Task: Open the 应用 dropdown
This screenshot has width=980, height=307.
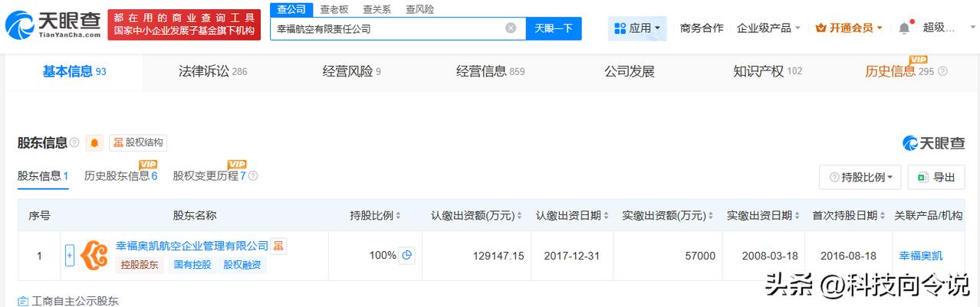Action: 637,28
